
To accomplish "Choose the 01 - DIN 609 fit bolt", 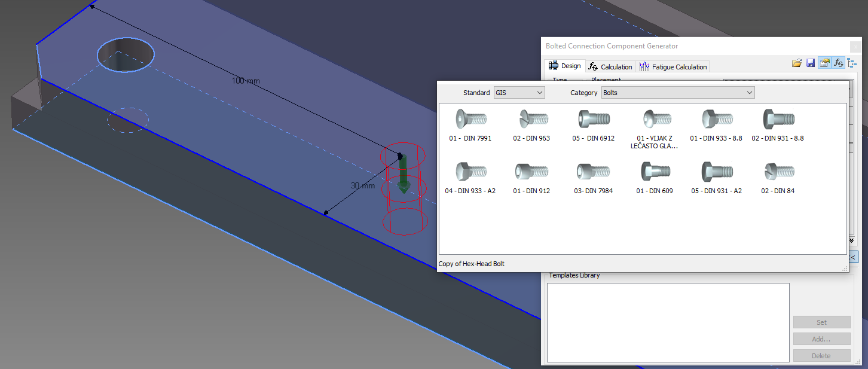I will (654, 178).
